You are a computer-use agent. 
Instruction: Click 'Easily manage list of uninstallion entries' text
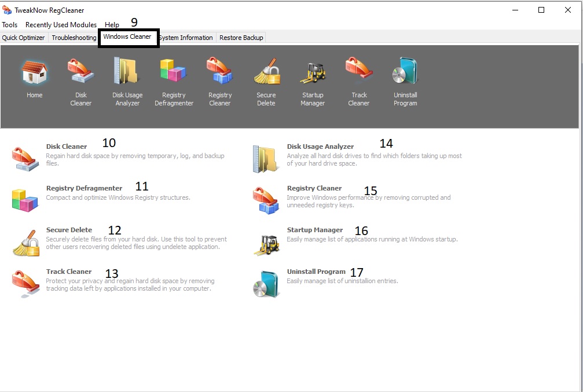pyautogui.click(x=342, y=281)
